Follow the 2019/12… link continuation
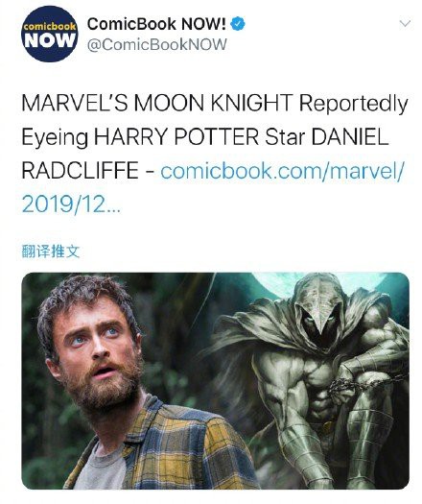Image resolution: width=422 pixels, height=504 pixels. pyautogui.click(x=71, y=204)
